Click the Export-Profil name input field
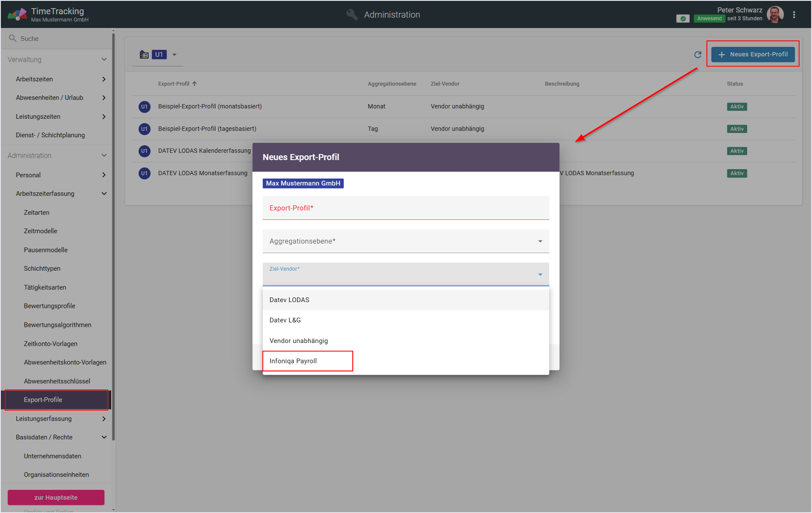The width and height of the screenshot is (812, 513). coord(405,208)
